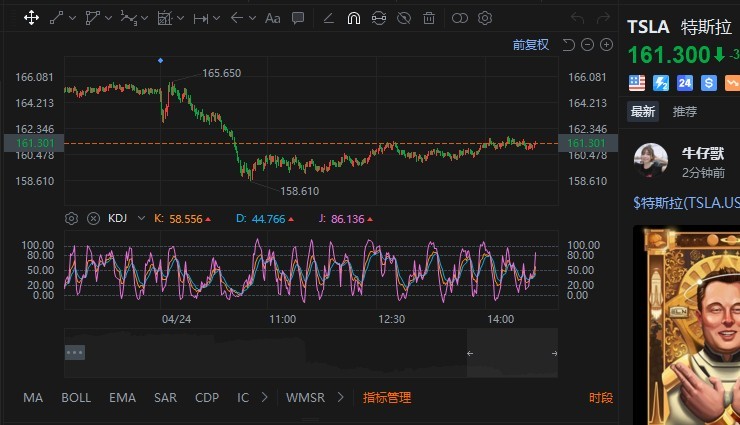Select the BOLL indicator tab
The image size is (740, 425).
pyautogui.click(x=76, y=398)
